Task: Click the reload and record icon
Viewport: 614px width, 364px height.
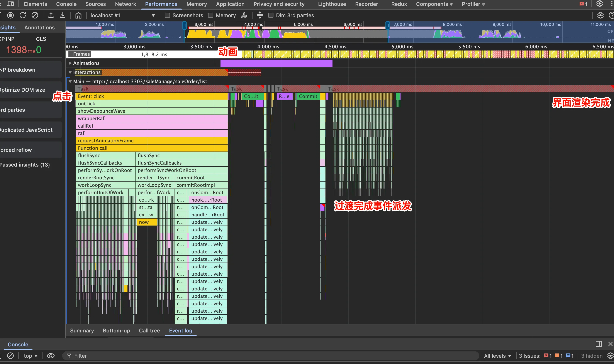Action: (x=23, y=15)
